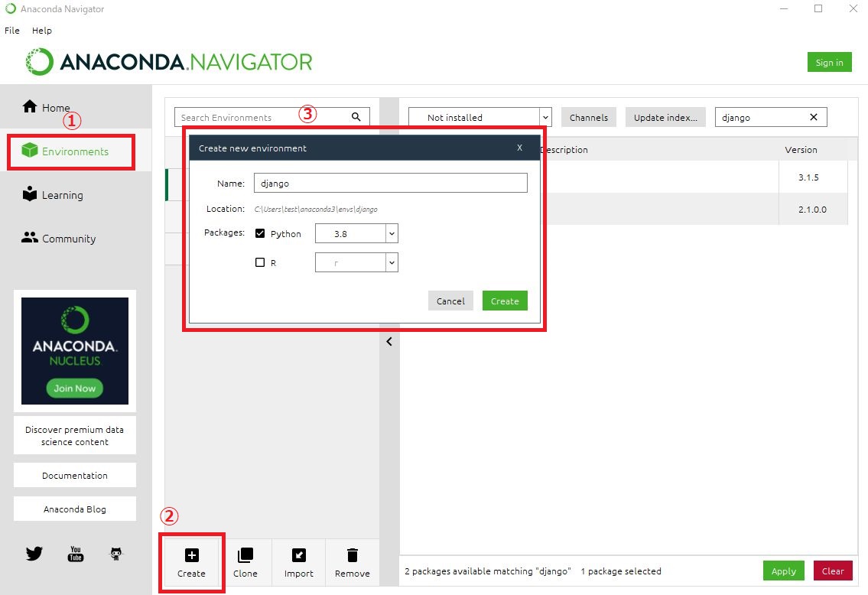This screenshot has width=868, height=595.
Task: Clear the django package search text
Action: click(813, 117)
